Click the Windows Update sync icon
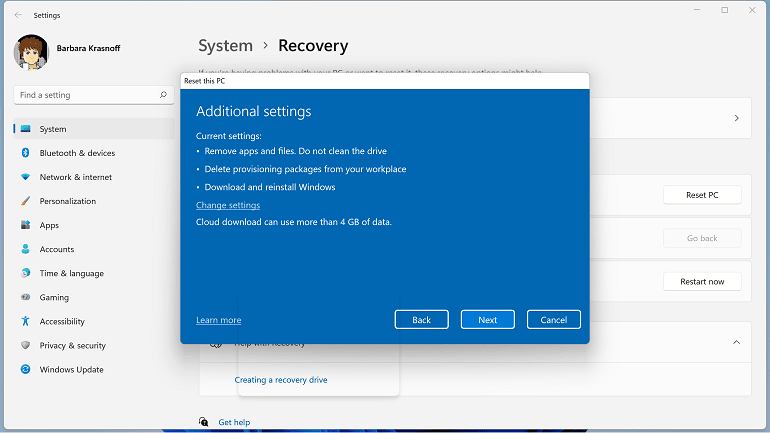Viewport: 770px width, 433px height. click(26, 369)
